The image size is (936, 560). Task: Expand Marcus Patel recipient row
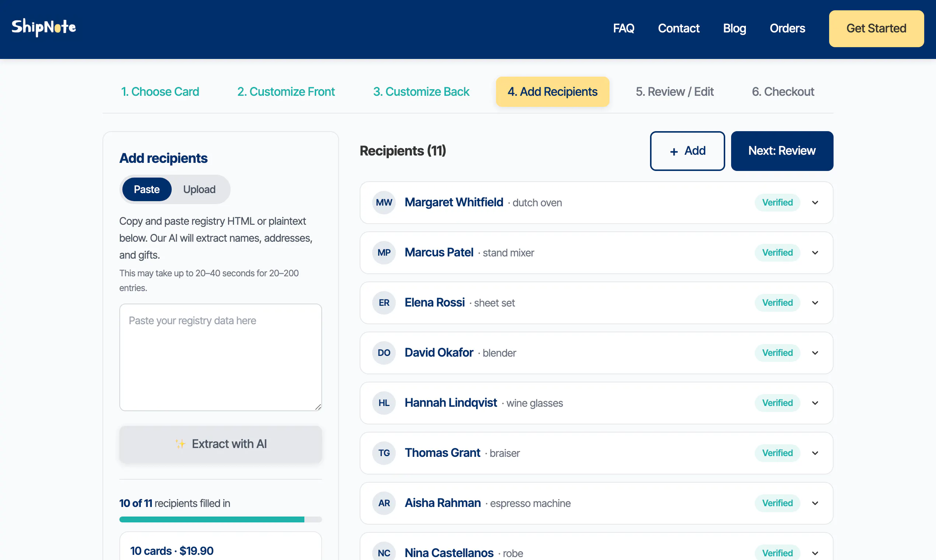click(815, 253)
